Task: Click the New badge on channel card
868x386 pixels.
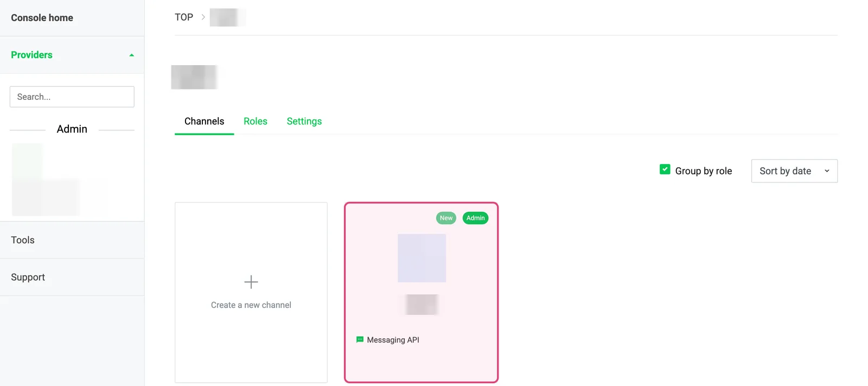Action: (x=446, y=218)
